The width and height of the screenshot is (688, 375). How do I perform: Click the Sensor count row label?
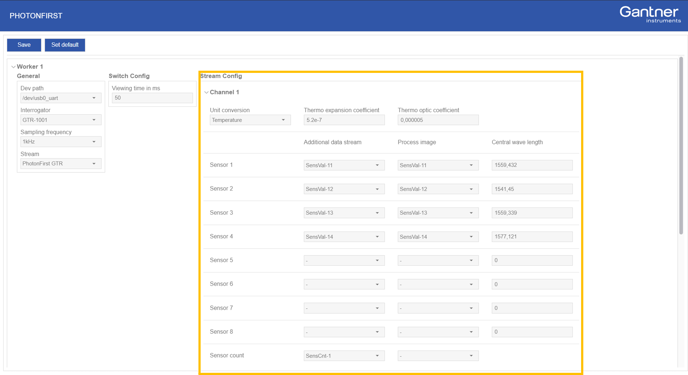227,355
